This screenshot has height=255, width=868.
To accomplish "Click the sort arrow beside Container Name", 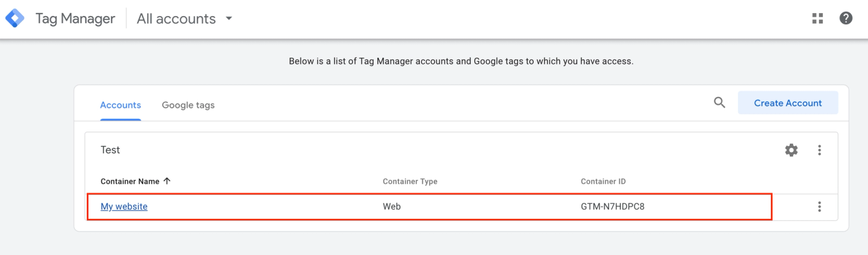I will pyautogui.click(x=167, y=181).
